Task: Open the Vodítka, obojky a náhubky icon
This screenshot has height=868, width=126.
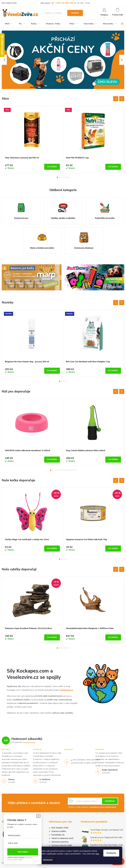Action: pyautogui.click(x=63, y=208)
